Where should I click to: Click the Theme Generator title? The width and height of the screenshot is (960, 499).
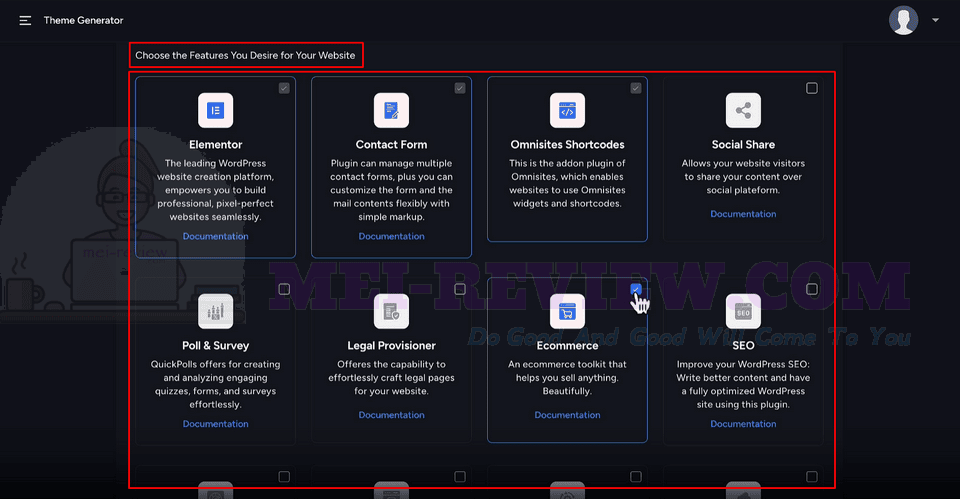click(x=83, y=20)
